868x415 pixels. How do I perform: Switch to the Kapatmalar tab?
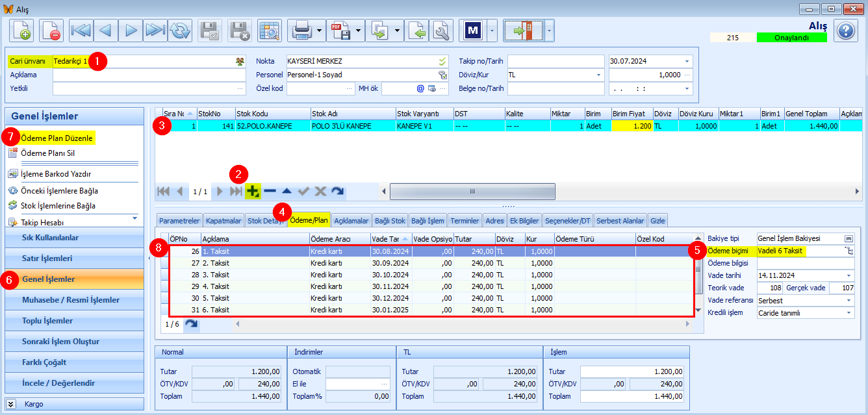point(224,220)
